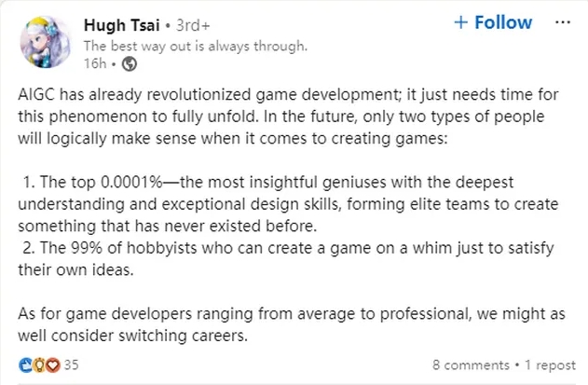This screenshot has height=385, width=588.
Task: Click the globe public visibility icon
Action: pos(130,63)
